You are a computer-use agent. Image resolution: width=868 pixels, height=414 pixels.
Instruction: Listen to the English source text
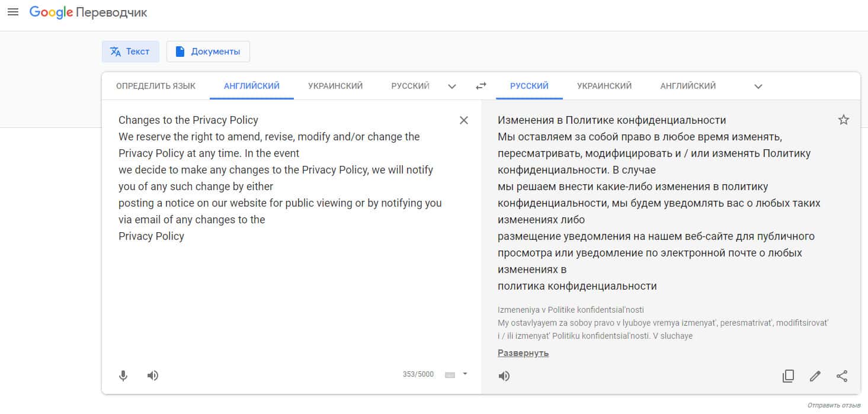pyautogui.click(x=153, y=376)
